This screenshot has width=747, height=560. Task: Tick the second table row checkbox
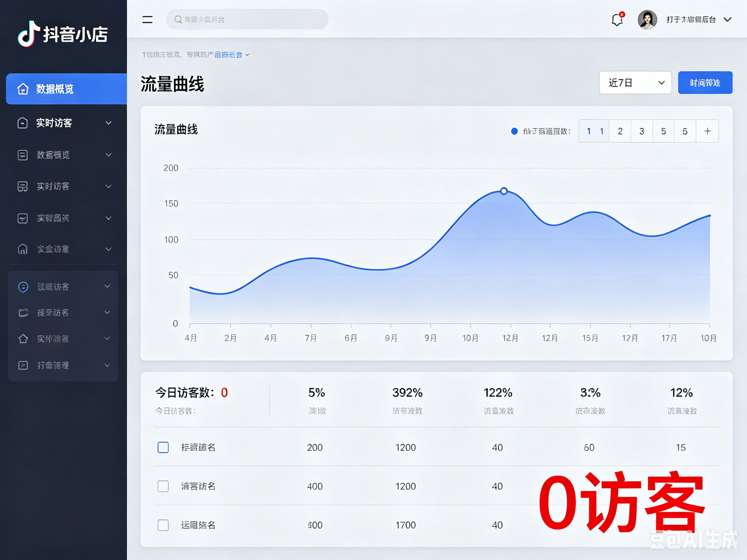(x=163, y=486)
